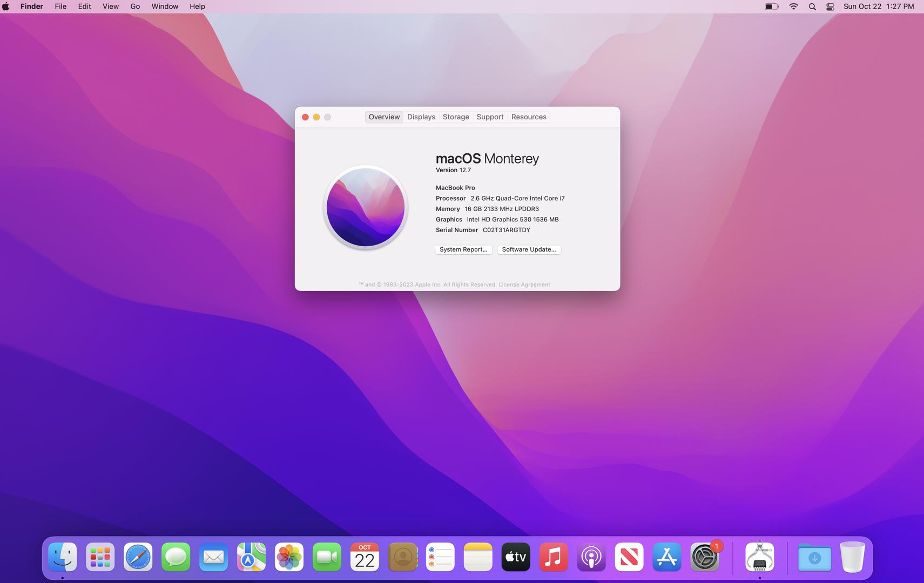Open the License Agreement link

point(524,284)
